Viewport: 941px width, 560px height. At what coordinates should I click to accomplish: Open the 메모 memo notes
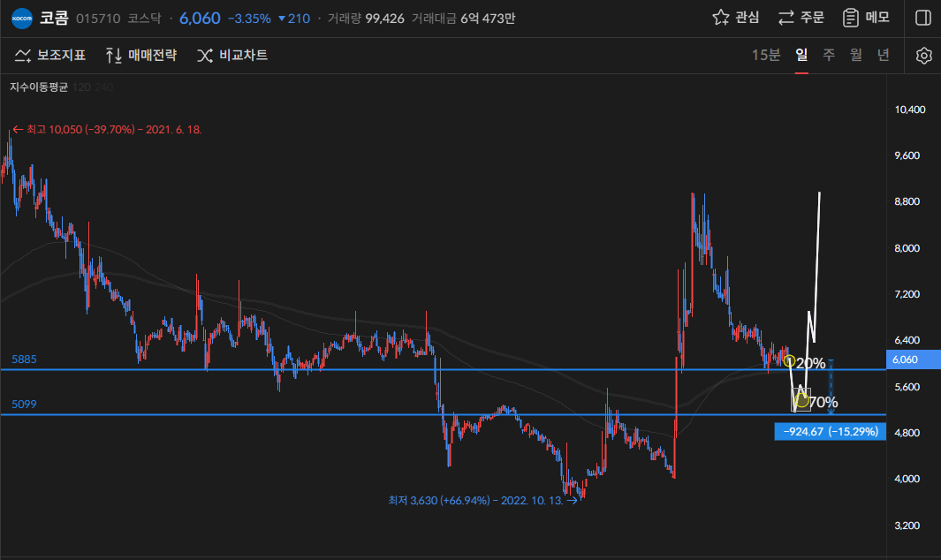[866, 18]
